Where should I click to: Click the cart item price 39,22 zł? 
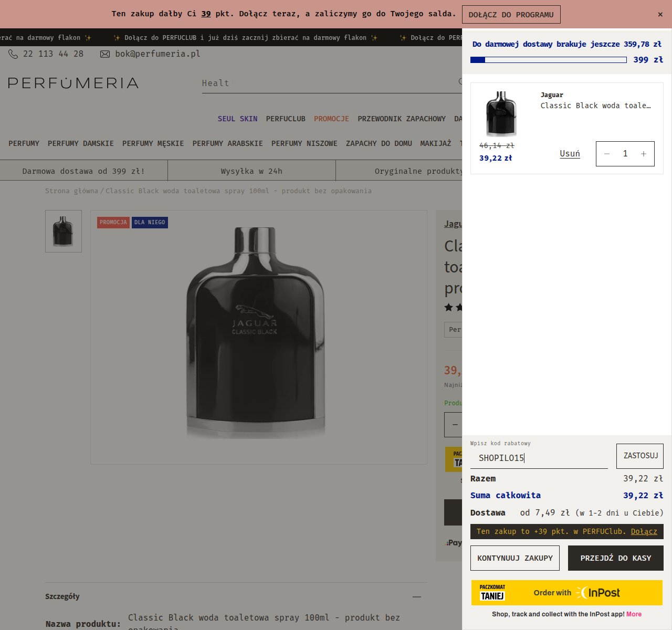496,158
